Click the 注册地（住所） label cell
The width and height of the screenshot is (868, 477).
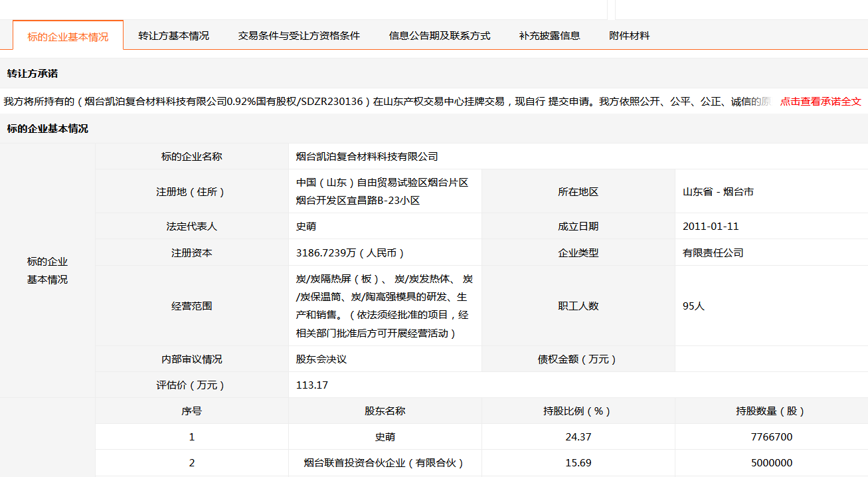click(x=192, y=192)
